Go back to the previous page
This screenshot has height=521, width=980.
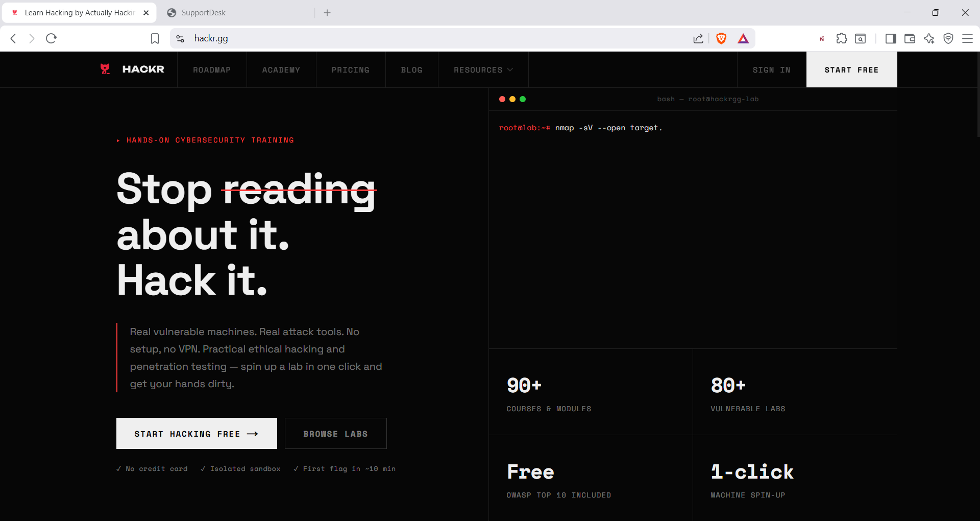pos(14,38)
